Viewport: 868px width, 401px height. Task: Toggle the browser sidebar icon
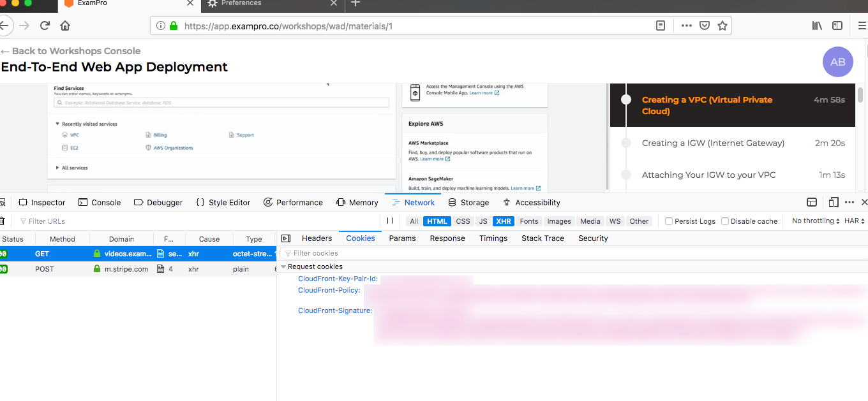pyautogui.click(x=837, y=26)
